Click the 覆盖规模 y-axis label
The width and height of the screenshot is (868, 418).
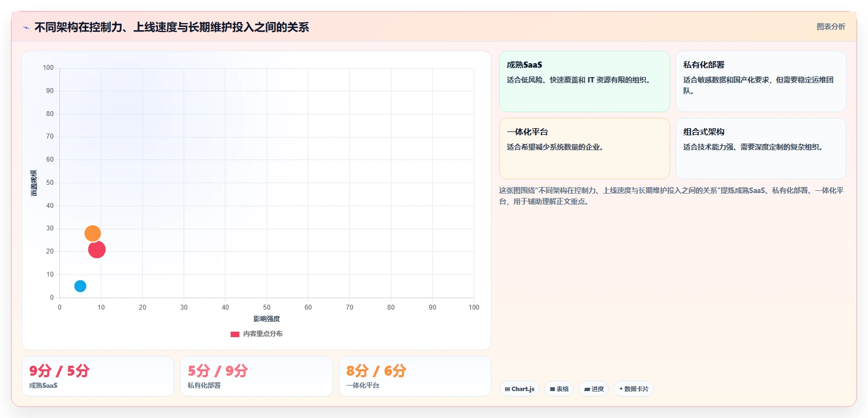pos(34,183)
